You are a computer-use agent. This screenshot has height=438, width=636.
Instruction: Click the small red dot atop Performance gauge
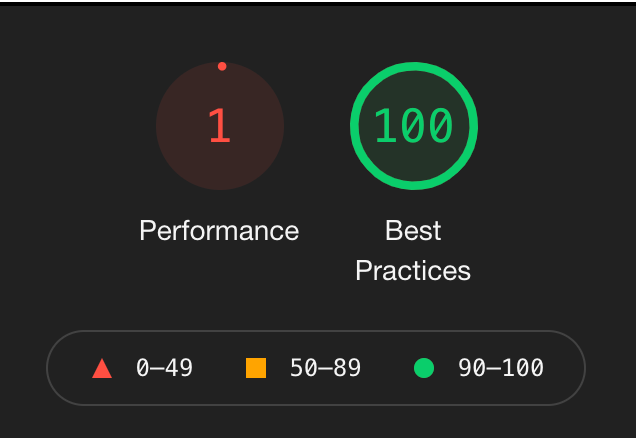pyautogui.click(x=222, y=66)
